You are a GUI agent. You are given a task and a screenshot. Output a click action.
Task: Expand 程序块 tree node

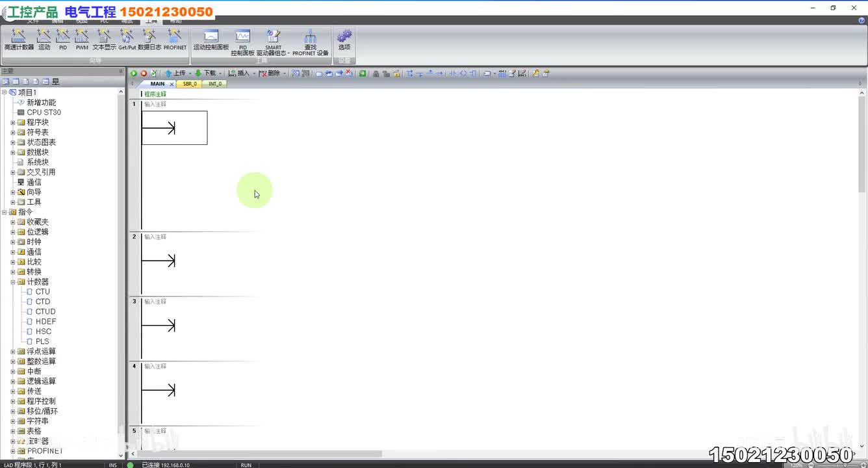click(13, 122)
